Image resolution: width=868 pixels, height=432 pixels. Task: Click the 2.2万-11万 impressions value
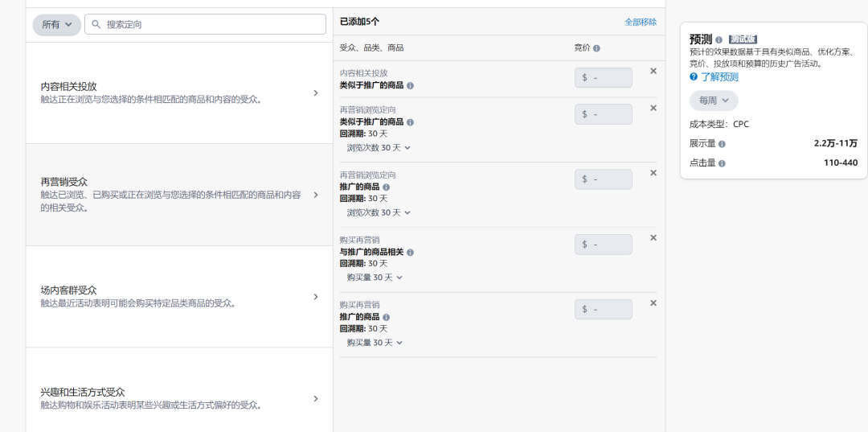[836, 143]
